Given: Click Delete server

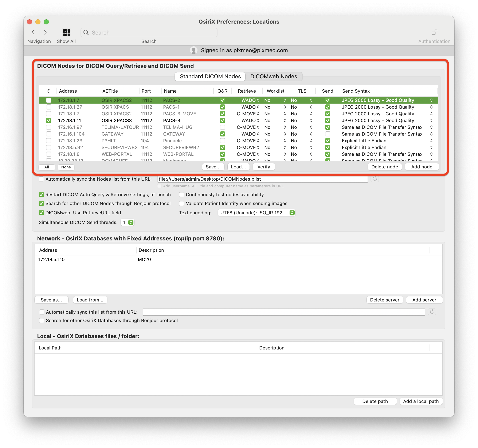Looking at the screenshot, I should tap(384, 300).
